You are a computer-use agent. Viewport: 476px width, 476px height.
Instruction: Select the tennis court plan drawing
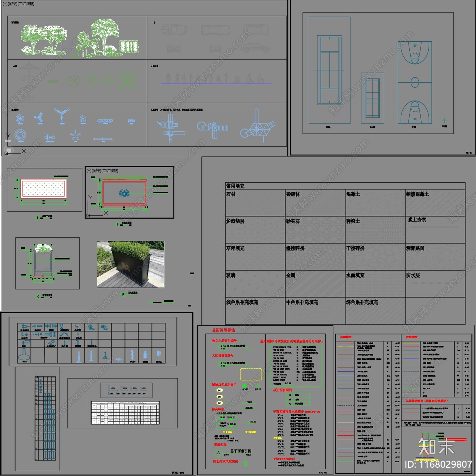[x=330, y=70]
